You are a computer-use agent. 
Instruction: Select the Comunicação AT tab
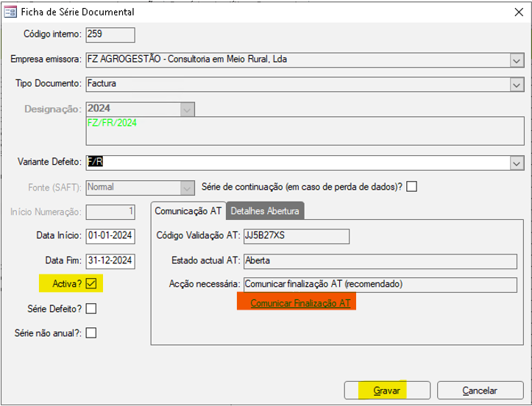click(x=188, y=210)
